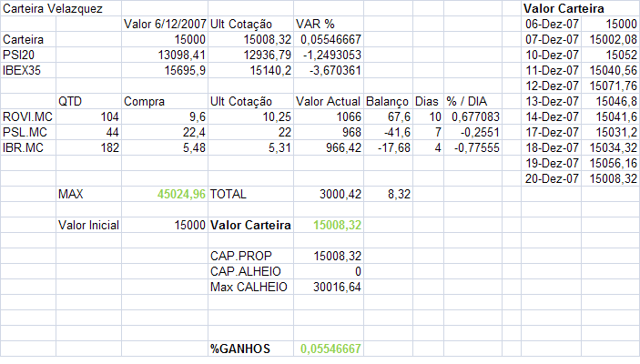
Task: Select the IBR.MC last quote 5,31
Action: tap(279, 148)
